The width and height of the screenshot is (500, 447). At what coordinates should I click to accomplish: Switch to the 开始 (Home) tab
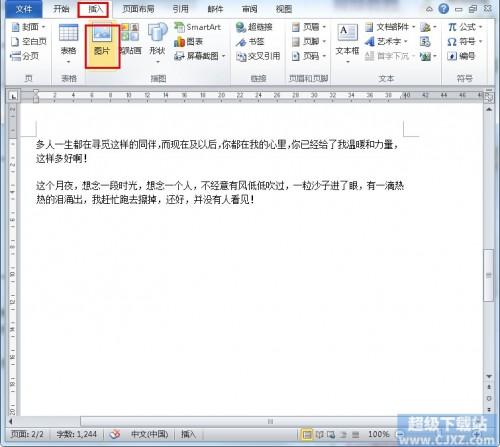pos(61,9)
